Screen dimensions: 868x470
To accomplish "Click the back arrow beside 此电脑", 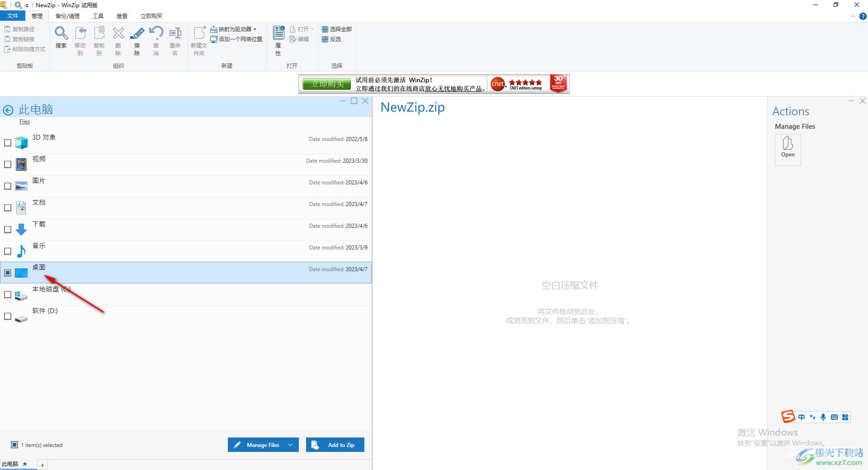I will click(8, 110).
